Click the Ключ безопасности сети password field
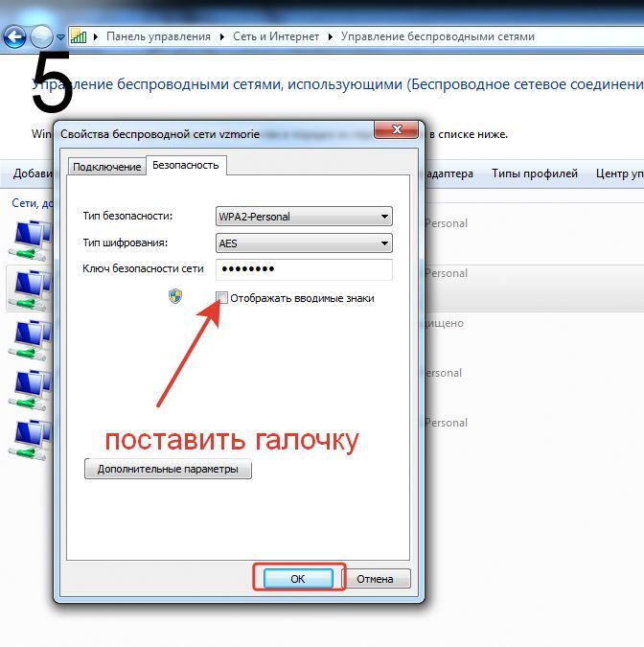The width and height of the screenshot is (644, 647). point(304,269)
